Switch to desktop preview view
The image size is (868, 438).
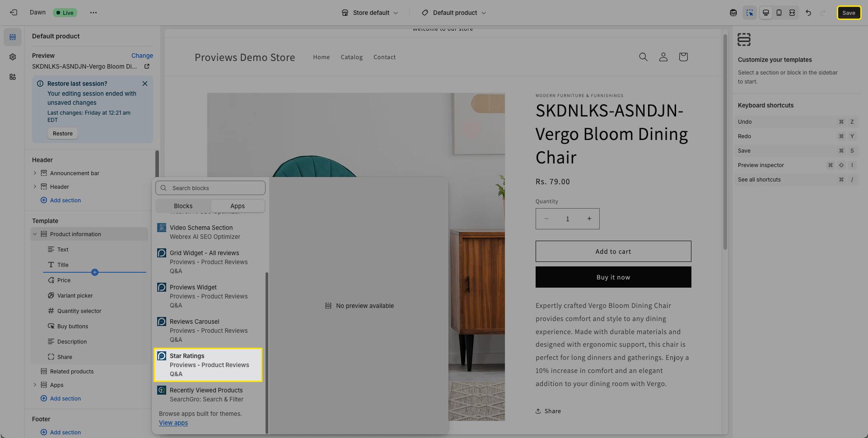[x=765, y=13]
